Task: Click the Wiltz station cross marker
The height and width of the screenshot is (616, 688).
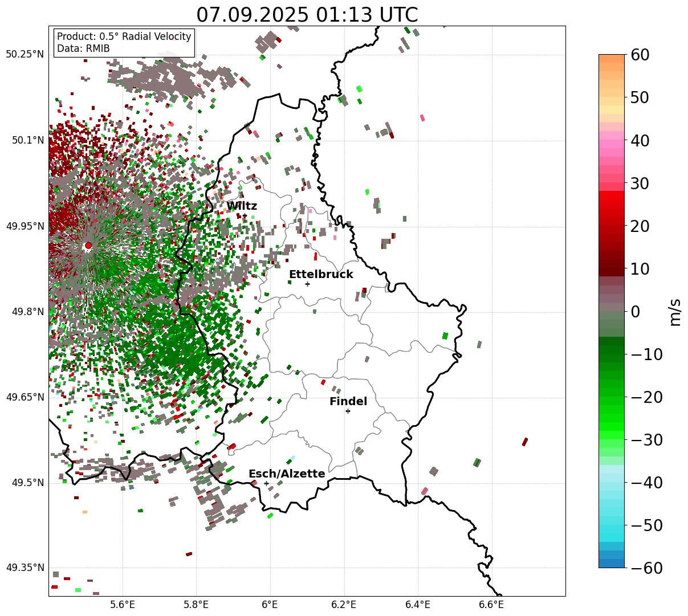Action: tap(245, 215)
